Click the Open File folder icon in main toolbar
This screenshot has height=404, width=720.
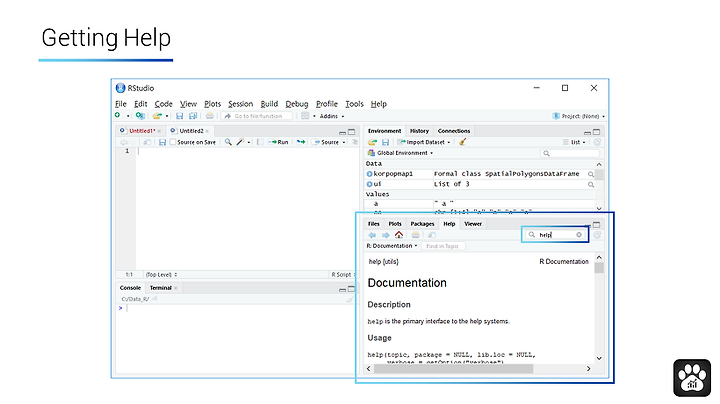157,116
